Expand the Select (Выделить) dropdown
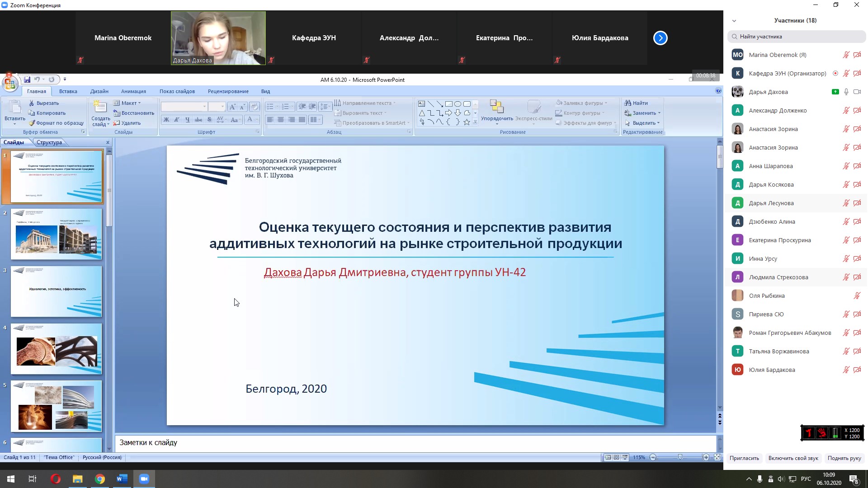Viewport: 868px width, 488px height. pyautogui.click(x=644, y=123)
